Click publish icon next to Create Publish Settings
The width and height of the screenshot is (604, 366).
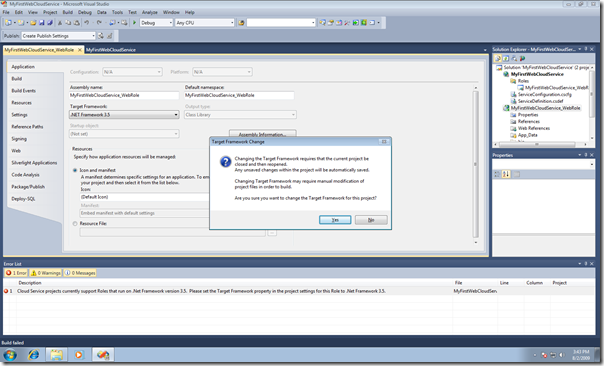(x=101, y=36)
